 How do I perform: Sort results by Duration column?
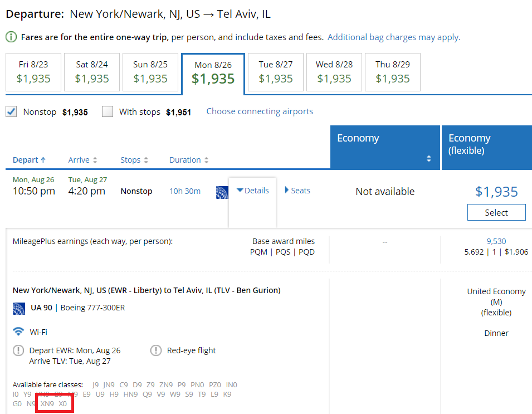coord(189,160)
